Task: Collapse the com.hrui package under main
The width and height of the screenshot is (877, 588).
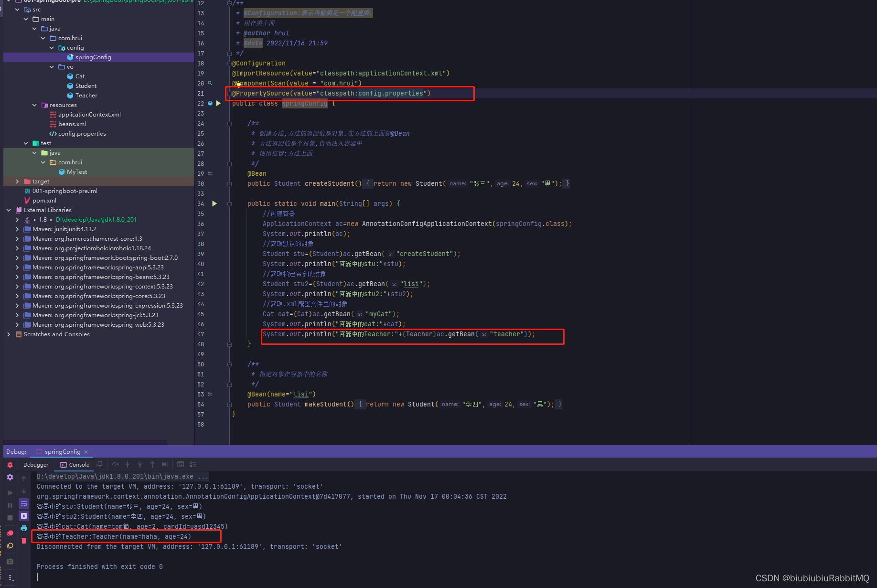Action: click(43, 38)
